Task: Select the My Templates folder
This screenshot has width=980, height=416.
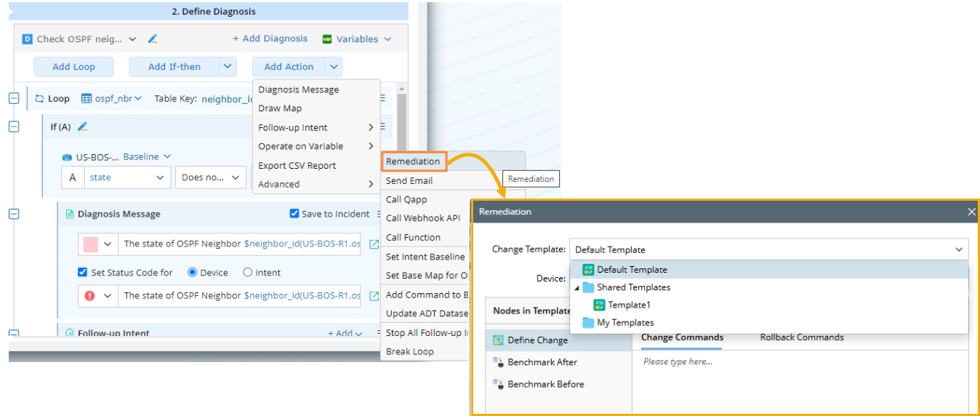Action: click(618, 323)
